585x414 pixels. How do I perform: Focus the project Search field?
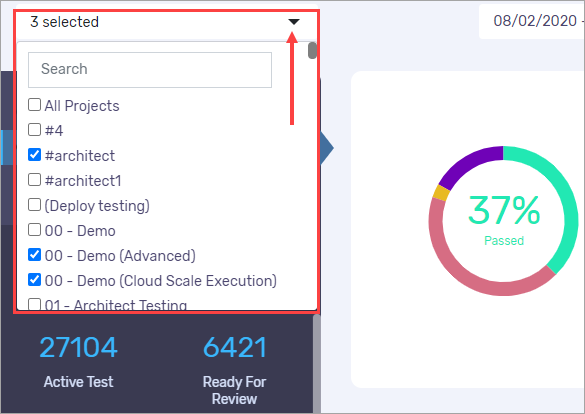click(150, 70)
